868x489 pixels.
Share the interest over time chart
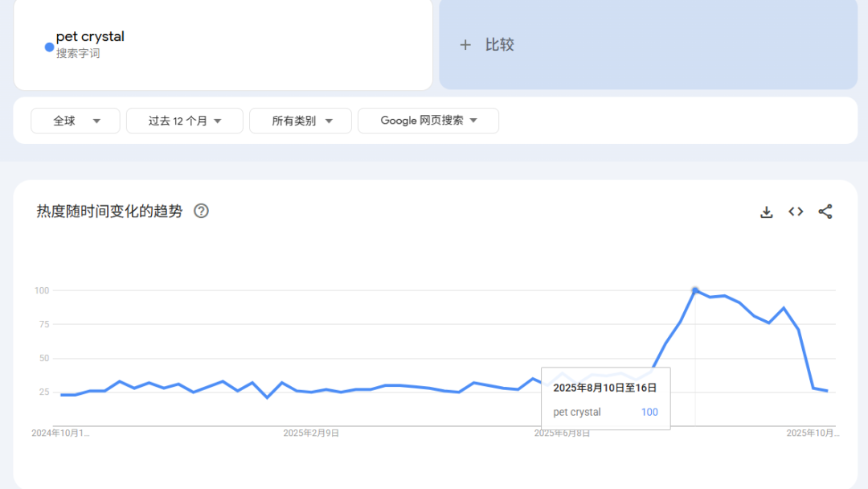825,212
